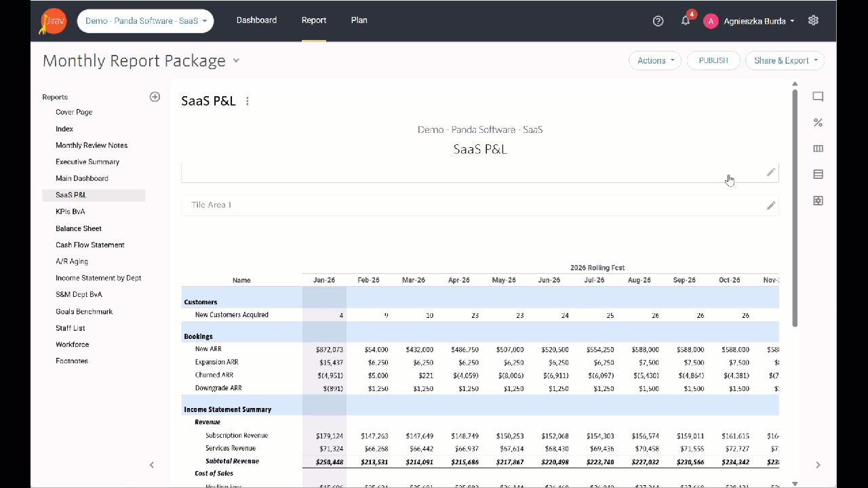The image size is (868, 488).
Task: Open the Share & Export dropdown
Action: (x=785, y=60)
